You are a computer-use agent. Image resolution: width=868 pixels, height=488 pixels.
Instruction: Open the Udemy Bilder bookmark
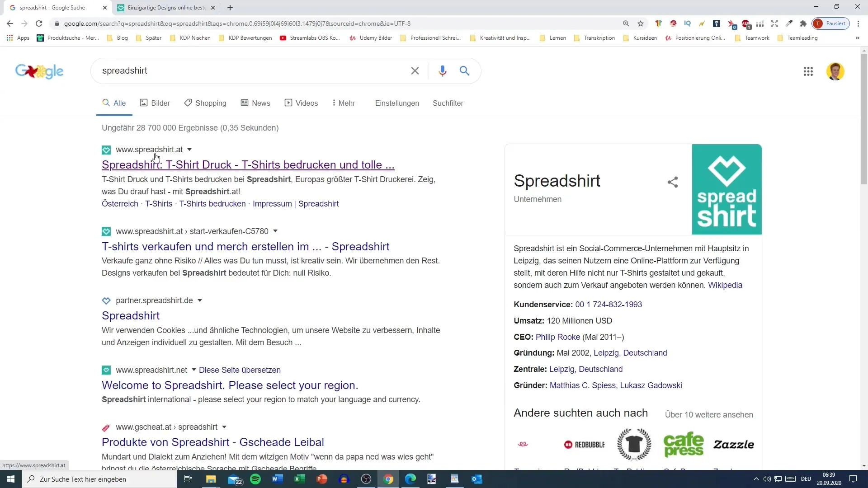(371, 38)
